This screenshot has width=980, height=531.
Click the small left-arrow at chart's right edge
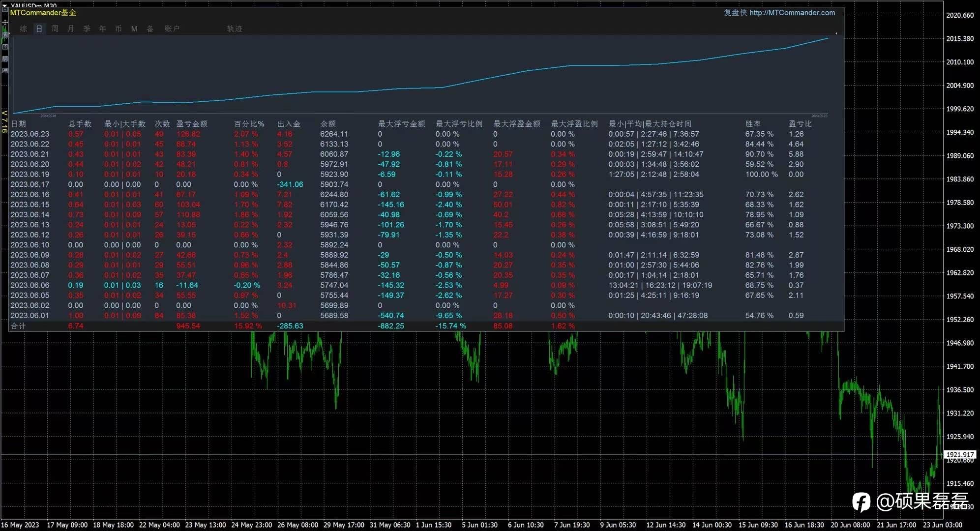click(836, 33)
